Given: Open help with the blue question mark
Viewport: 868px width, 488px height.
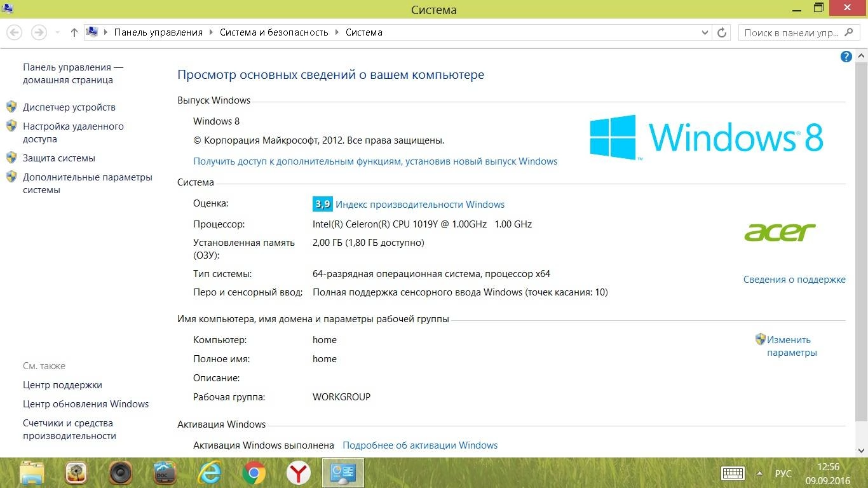Looking at the screenshot, I should pyautogui.click(x=846, y=57).
